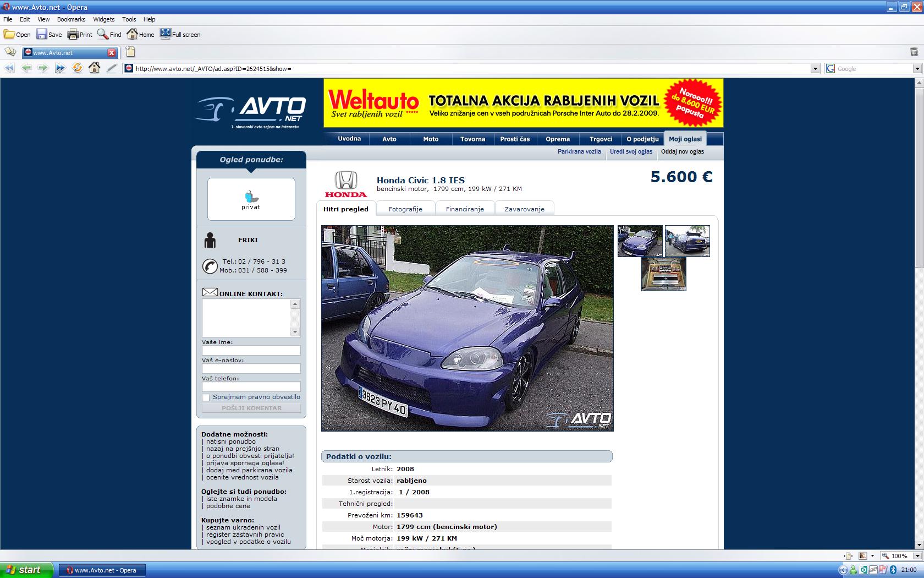Check the Sprejmem pravno obvestilo checkbox

(x=206, y=397)
